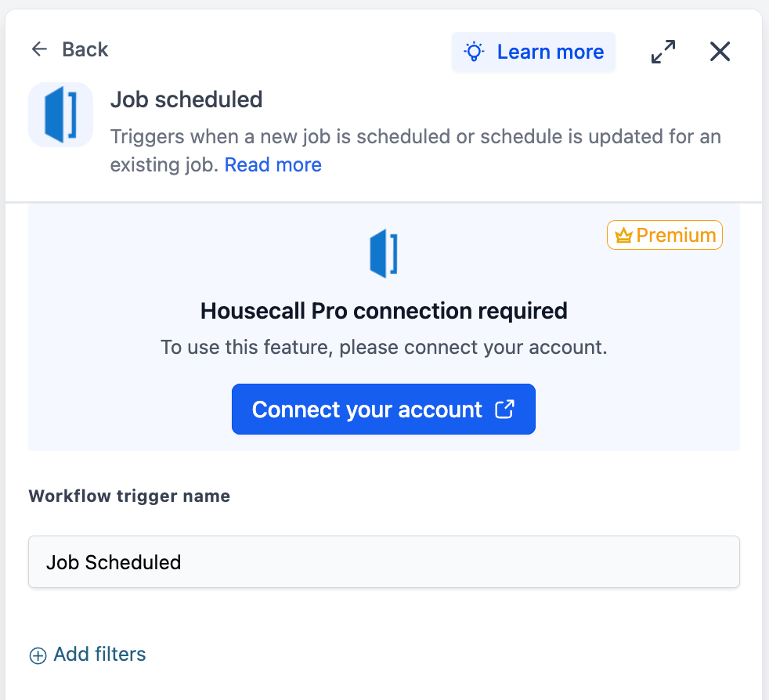Click the external link icon on Connect button
Screen dimensions: 769x700
click(504, 409)
